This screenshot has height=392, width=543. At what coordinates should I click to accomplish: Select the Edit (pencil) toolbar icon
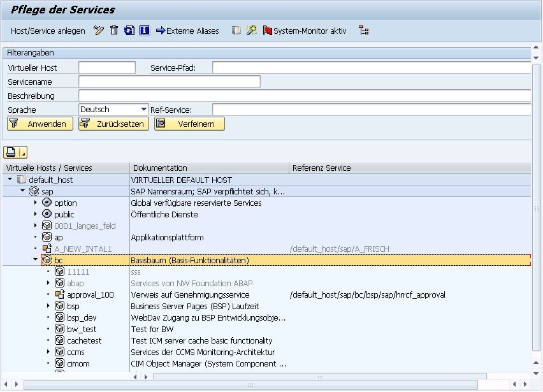(98, 29)
